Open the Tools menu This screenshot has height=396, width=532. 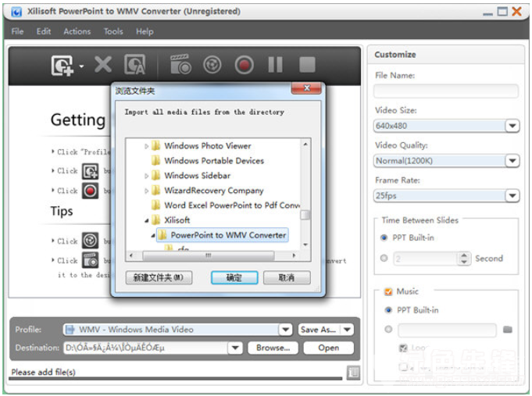pyautogui.click(x=113, y=31)
